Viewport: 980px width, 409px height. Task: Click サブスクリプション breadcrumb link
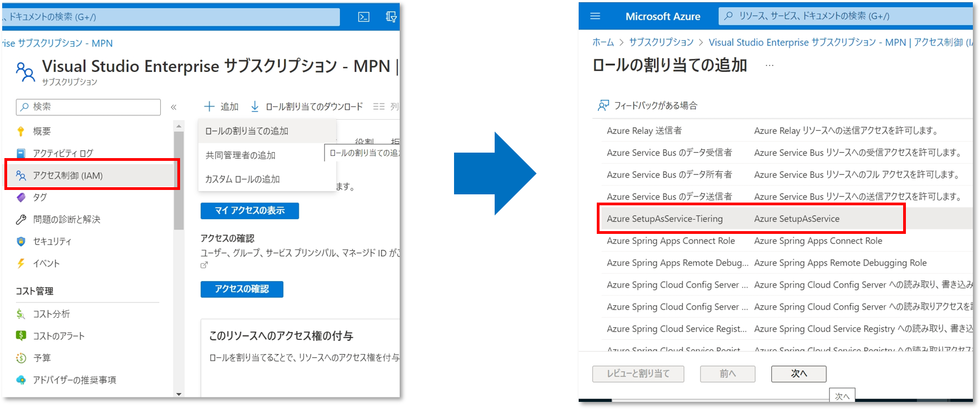[661, 42]
